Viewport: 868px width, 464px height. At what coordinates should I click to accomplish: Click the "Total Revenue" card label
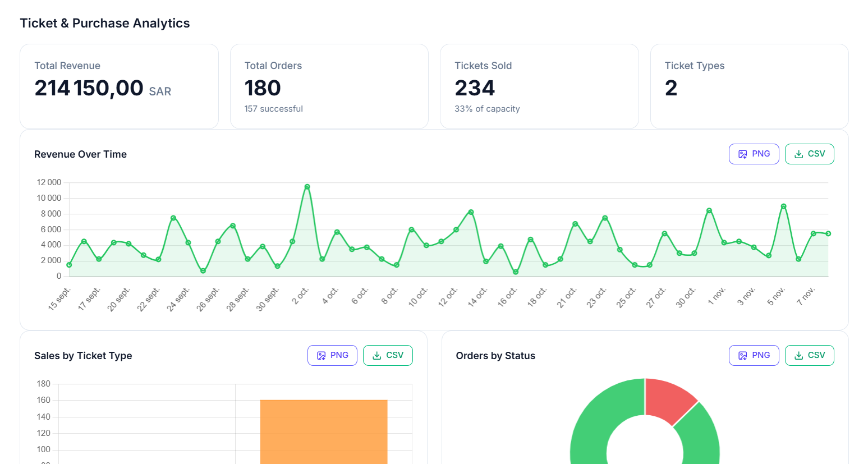pos(67,66)
